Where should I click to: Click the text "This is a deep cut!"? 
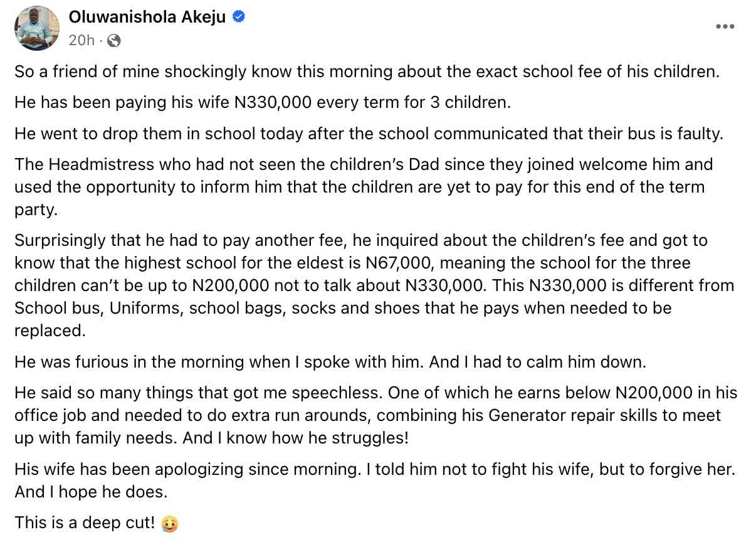[x=85, y=523]
